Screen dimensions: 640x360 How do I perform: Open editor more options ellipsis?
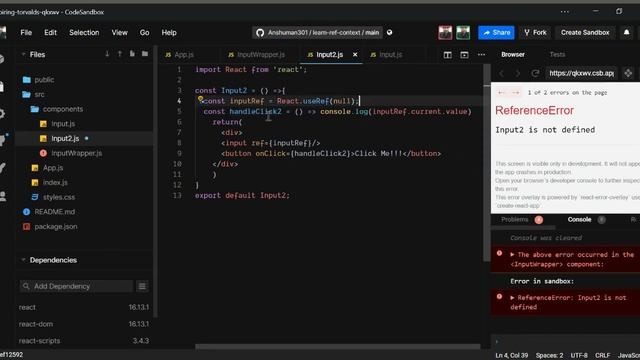click(x=482, y=55)
